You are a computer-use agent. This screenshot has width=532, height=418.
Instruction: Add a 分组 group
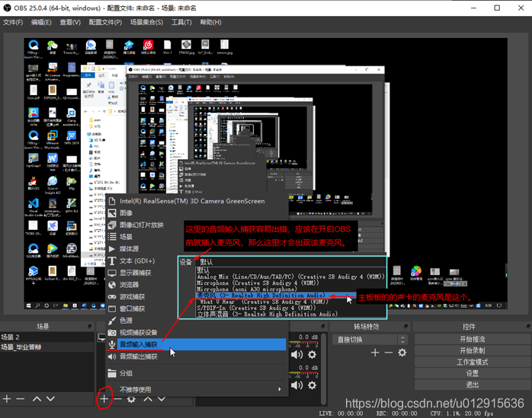pyautogui.click(x=197, y=373)
